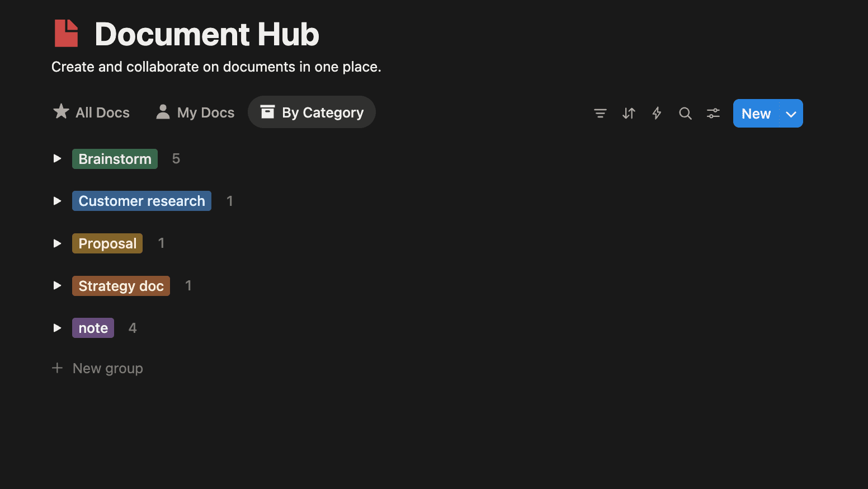Expand the Strategy doc group

click(x=58, y=285)
